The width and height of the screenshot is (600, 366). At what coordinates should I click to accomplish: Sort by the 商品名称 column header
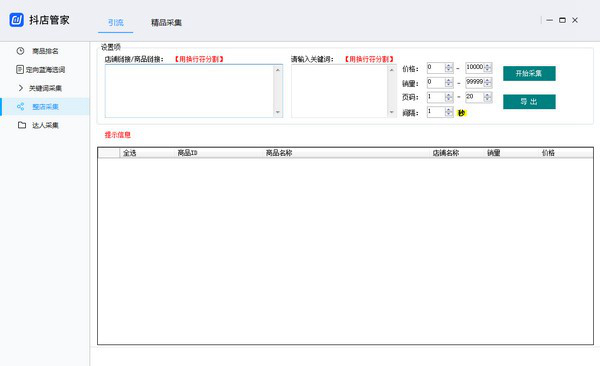coord(279,153)
